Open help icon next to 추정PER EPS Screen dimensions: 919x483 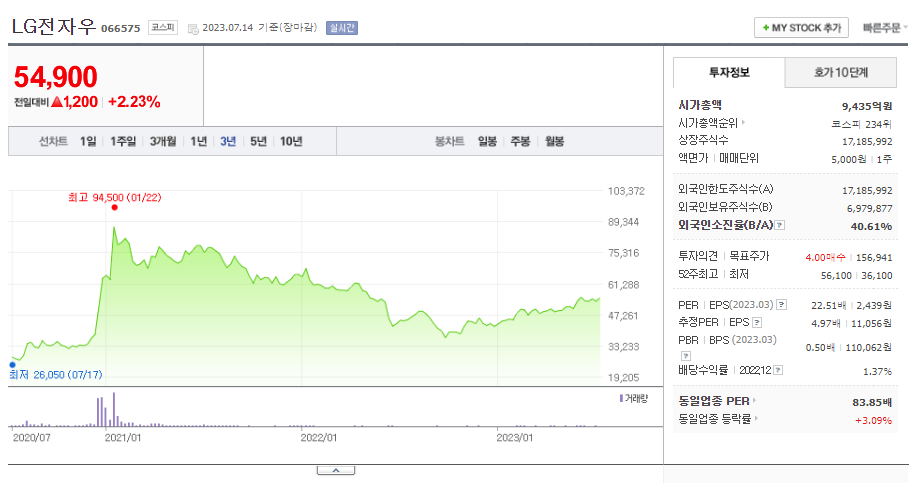757,322
